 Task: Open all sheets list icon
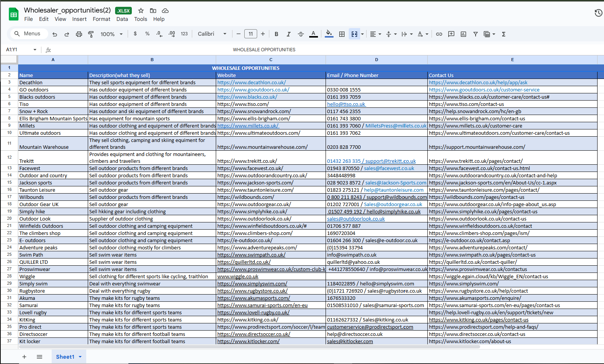coord(40,357)
